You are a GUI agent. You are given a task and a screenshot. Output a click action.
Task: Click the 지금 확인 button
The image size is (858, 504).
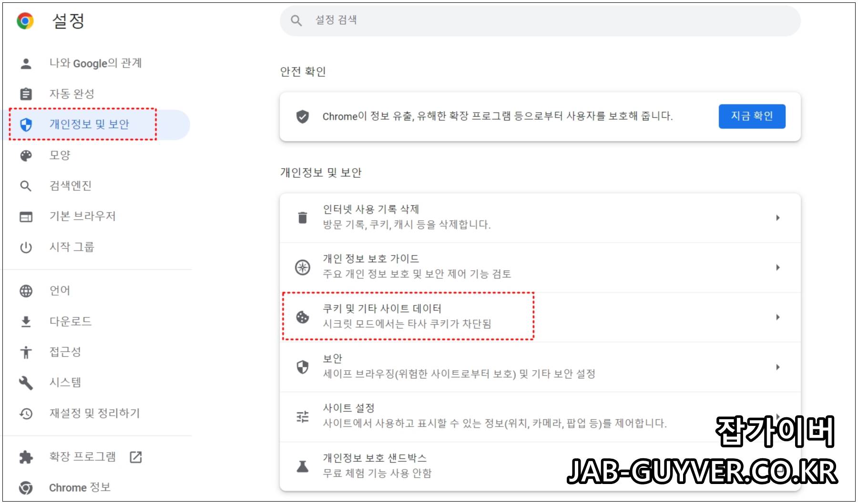pos(752,116)
